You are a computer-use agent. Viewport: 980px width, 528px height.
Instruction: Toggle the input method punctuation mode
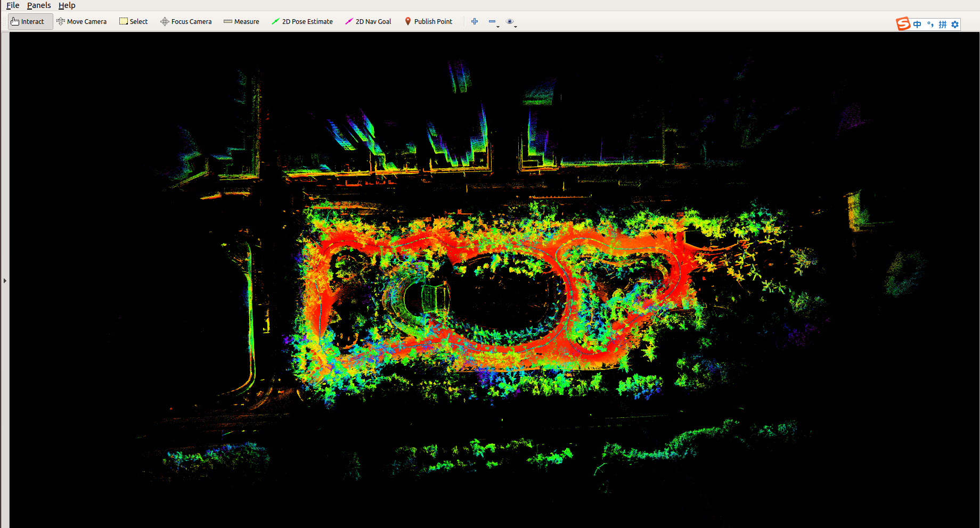point(930,24)
